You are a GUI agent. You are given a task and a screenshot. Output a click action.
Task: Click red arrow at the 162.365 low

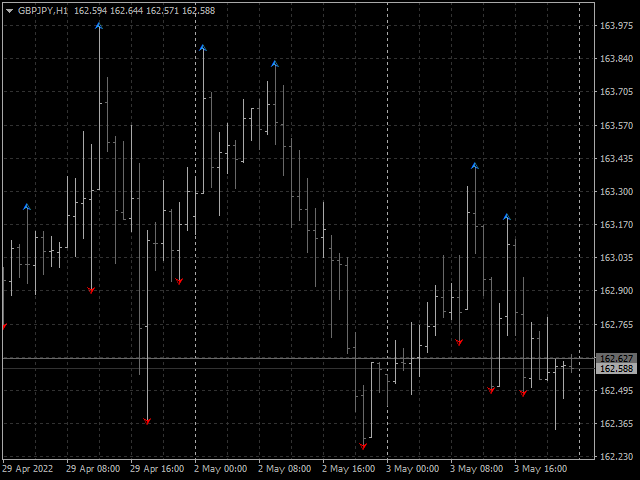coord(147,421)
